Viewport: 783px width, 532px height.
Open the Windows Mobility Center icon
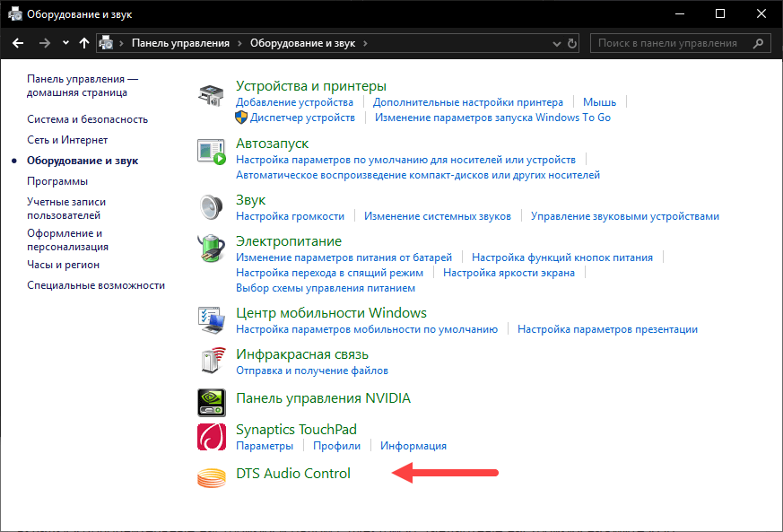click(212, 319)
